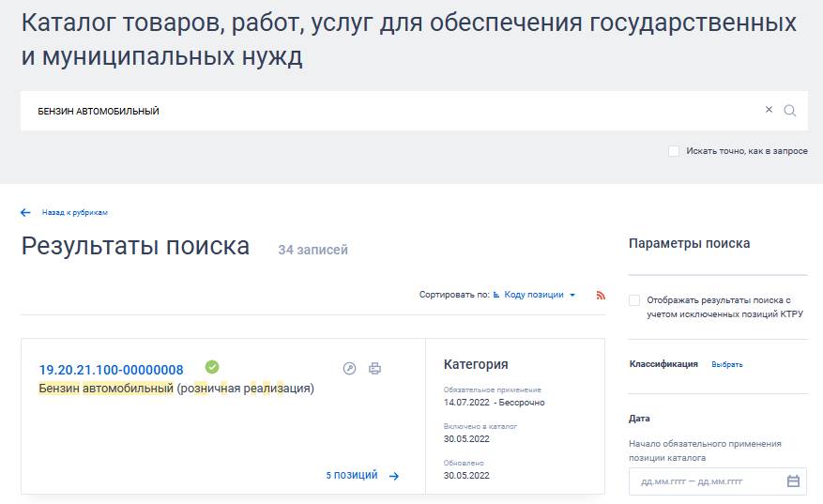Open the "Коду позиции" sort dropdown
The height and width of the screenshot is (504, 823).
pos(539,295)
